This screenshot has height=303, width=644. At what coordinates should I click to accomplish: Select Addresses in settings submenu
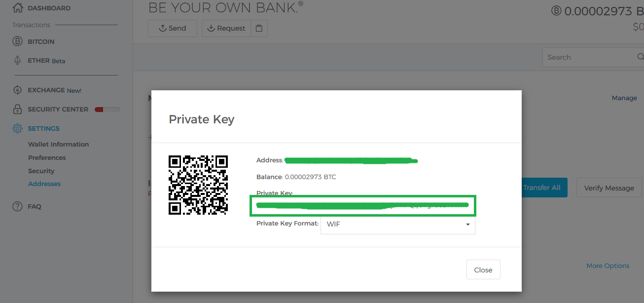(44, 184)
